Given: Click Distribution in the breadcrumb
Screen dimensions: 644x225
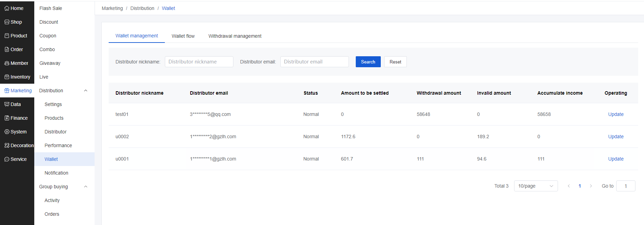Looking at the screenshot, I should (x=142, y=8).
